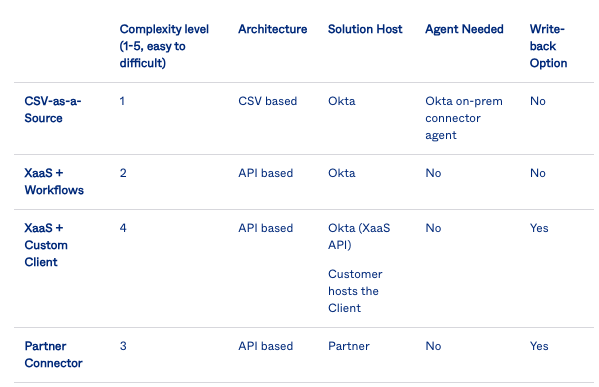Click 'API based' in the XaaS + Custom Client row
The width and height of the screenshot is (599, 387).
[x=266, y=228]
